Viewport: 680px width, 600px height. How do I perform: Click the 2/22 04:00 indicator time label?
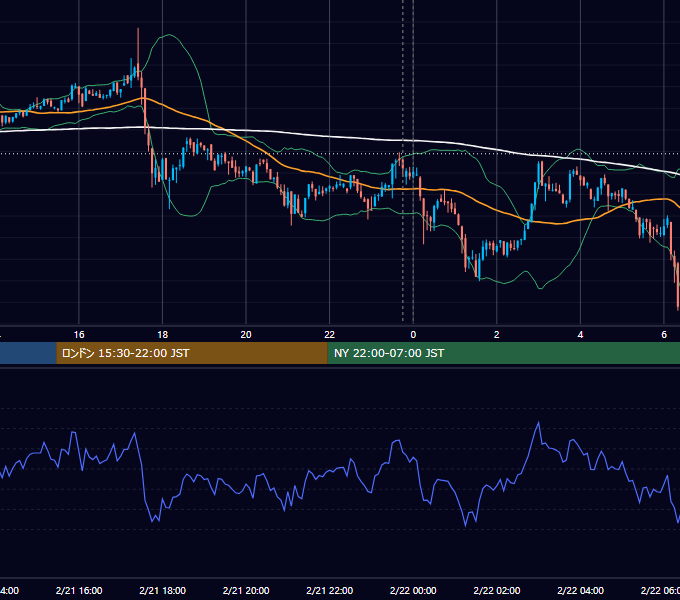point(580,590)
